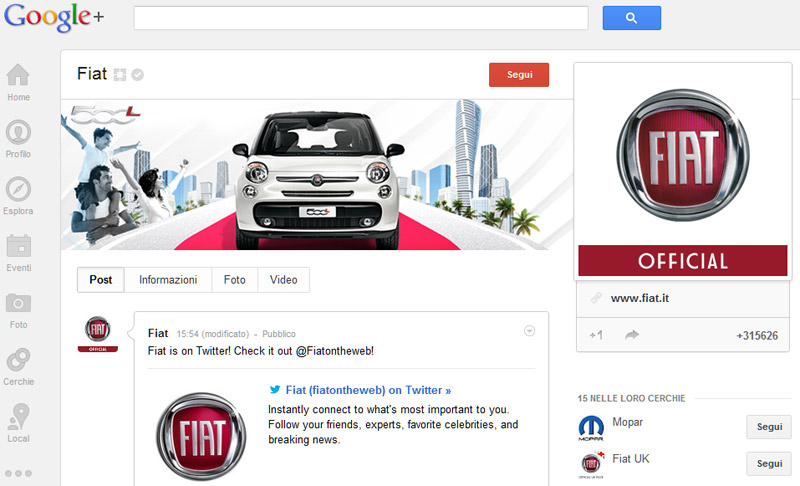Click the Google+ logo

click(54, 17)
